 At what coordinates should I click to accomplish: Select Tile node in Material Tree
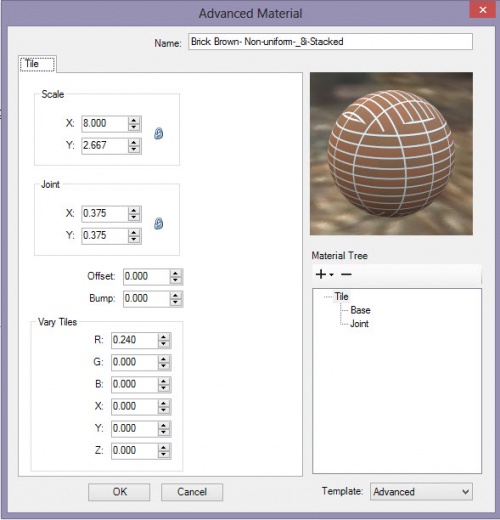point(341,296)
